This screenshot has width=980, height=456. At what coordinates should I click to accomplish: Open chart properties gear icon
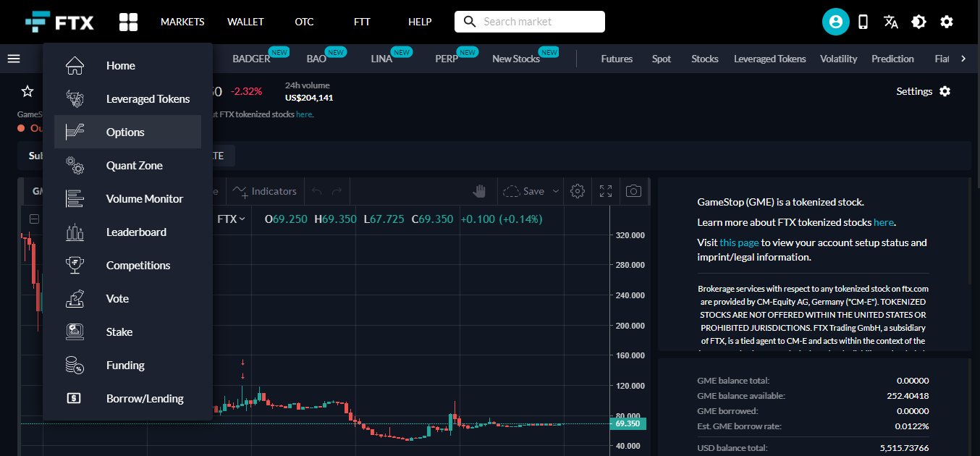coord(577,191)
